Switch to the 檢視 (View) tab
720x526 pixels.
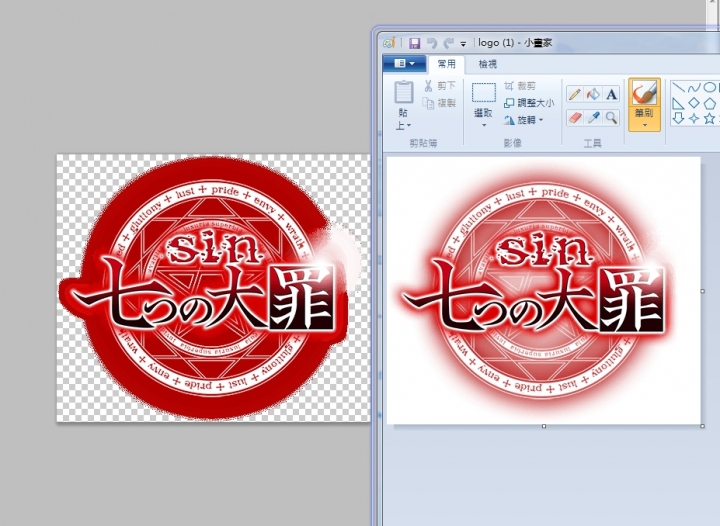[488, 64]
